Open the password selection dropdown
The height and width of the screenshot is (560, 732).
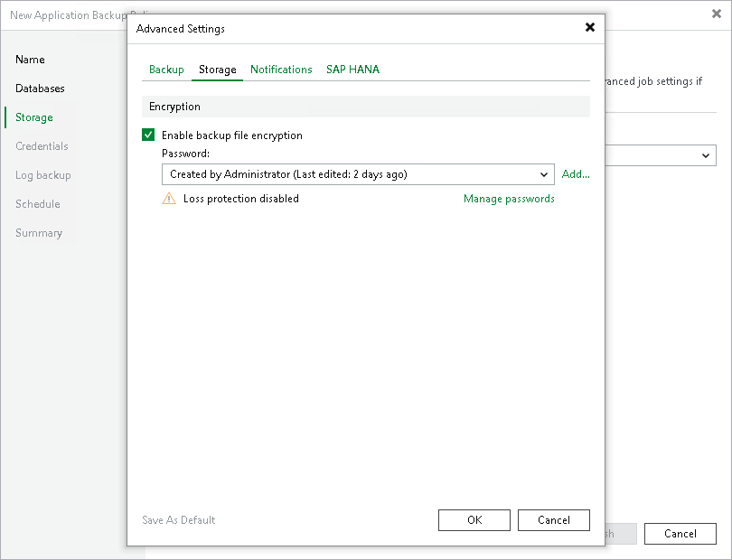click(544, 174)
